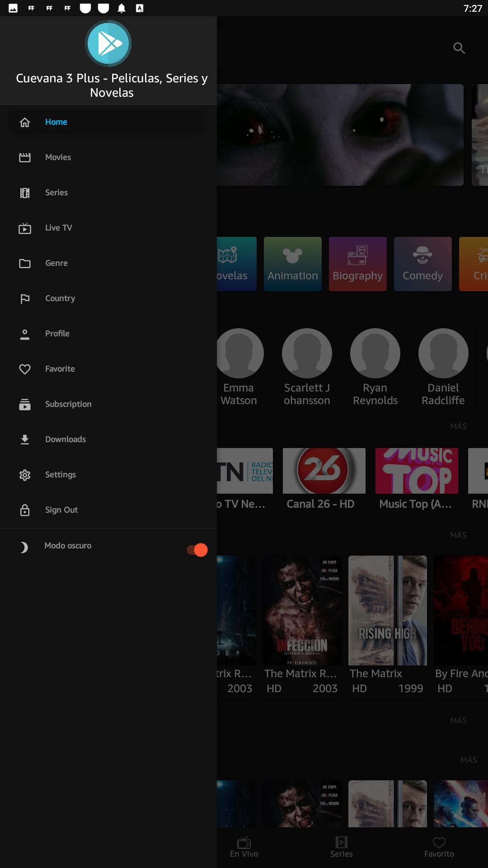
Task: Tap the Genre folder icon
Action: click(x=25, y=264)
